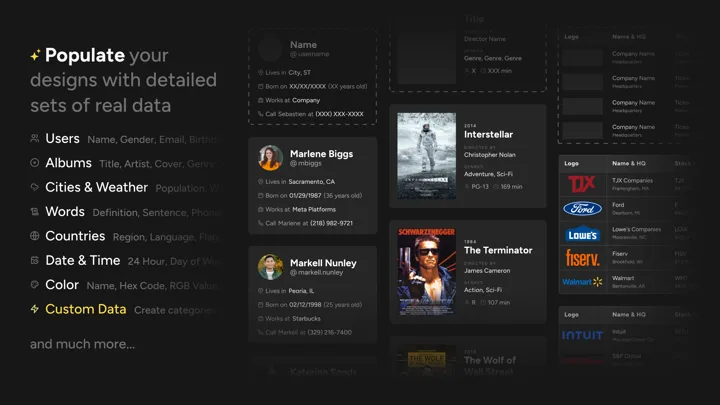Click the 'Logo' column header above TJX

pyautogui.click(x=571, y=163)
